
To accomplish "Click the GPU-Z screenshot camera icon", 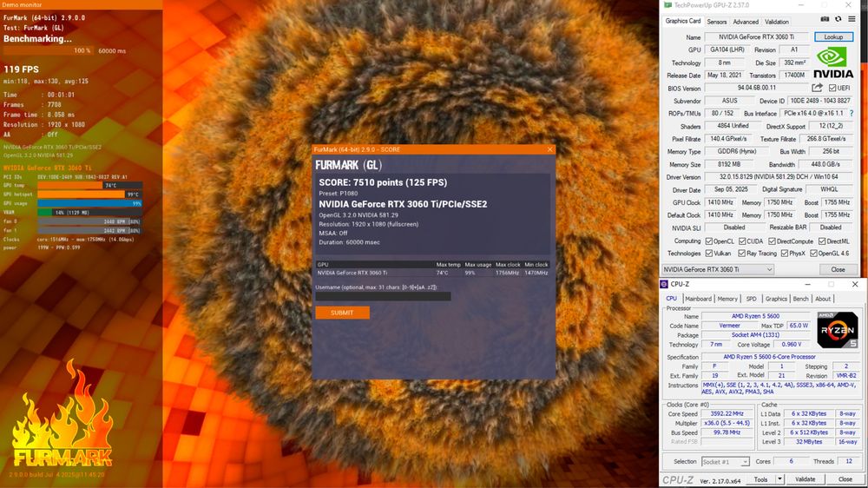I will coord(825,19).
